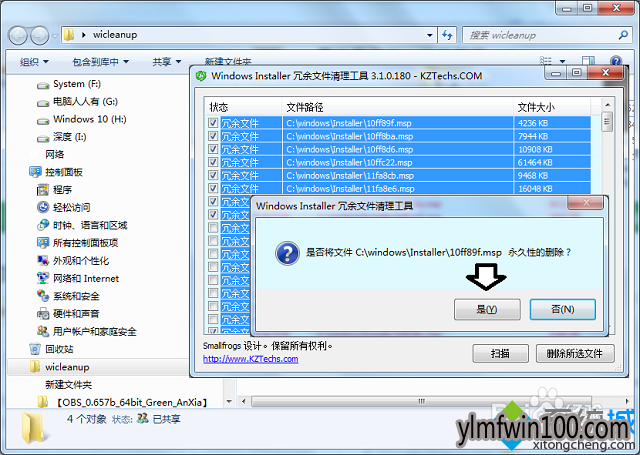This screenshot has width=640, height=455.
Task: Click the search magnifier icon
Action: coord(623,35)
